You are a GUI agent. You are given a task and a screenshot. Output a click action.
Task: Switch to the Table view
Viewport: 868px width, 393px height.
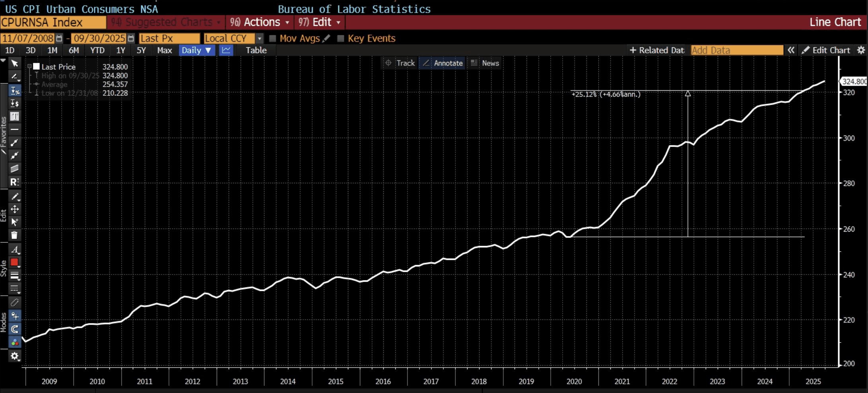[256, 50]
